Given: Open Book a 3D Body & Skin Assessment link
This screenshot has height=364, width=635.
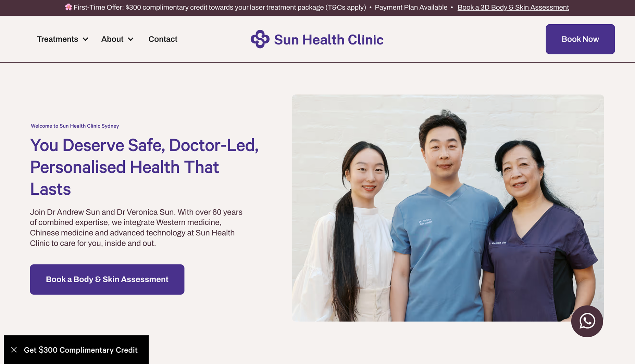Looking at the screenshot, I should [513, 7].
